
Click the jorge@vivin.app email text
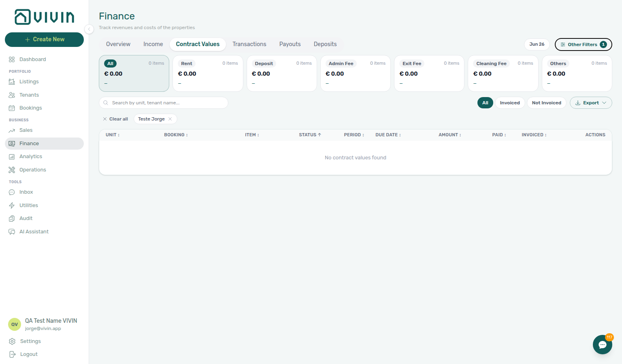(x=43, y=328)
